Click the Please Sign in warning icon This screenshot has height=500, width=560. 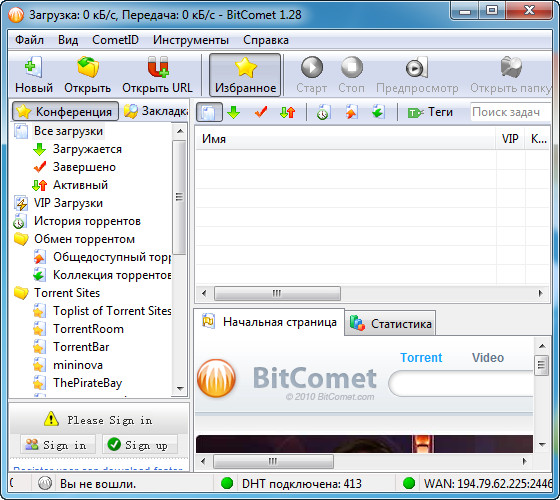(x=51, y=419)
